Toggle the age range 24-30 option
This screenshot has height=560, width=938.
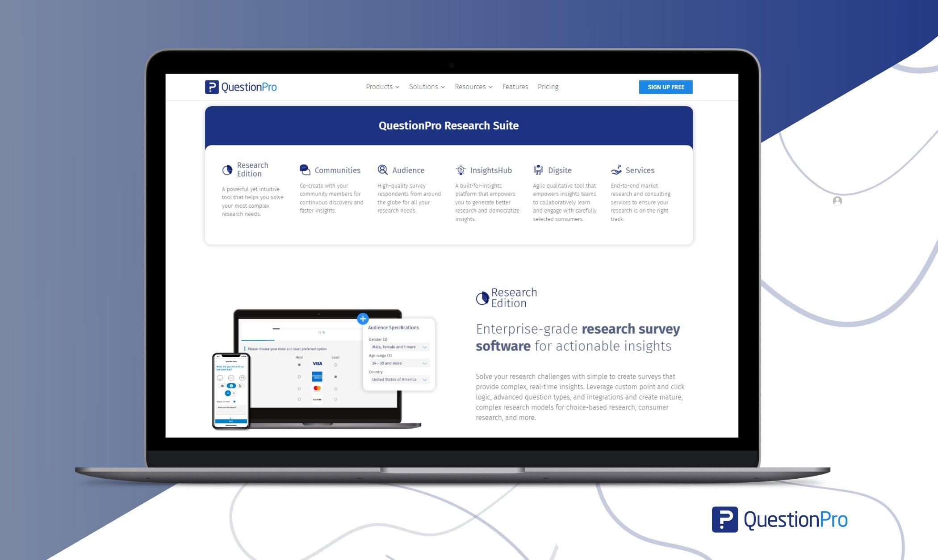pos(398,364)
